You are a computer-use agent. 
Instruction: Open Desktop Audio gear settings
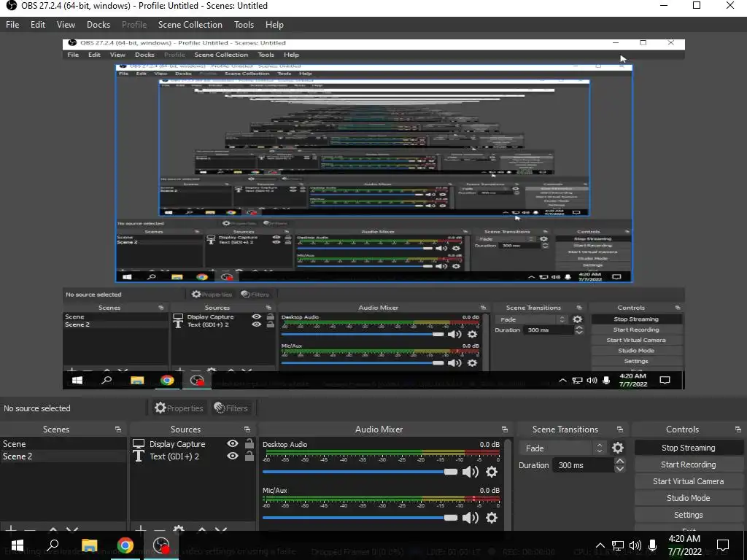[492, 472]
